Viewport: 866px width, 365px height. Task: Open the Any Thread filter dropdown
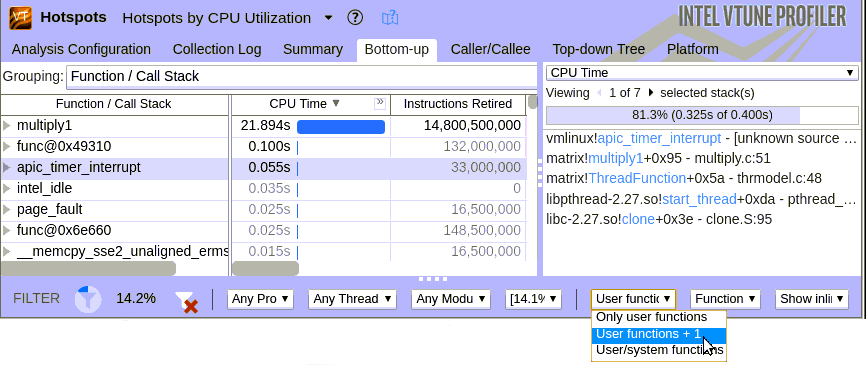[352, 299]
